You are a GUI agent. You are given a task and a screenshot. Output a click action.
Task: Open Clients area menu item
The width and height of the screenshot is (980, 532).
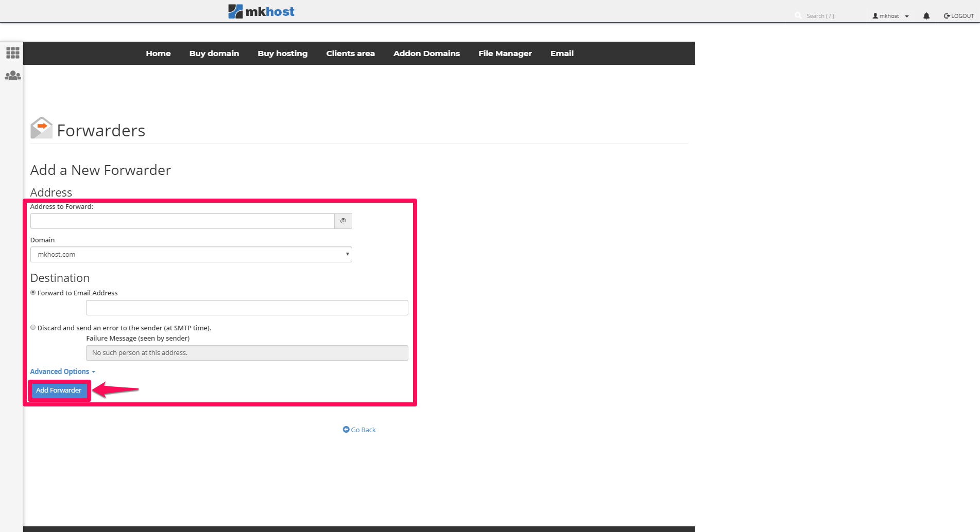(351, 54)
